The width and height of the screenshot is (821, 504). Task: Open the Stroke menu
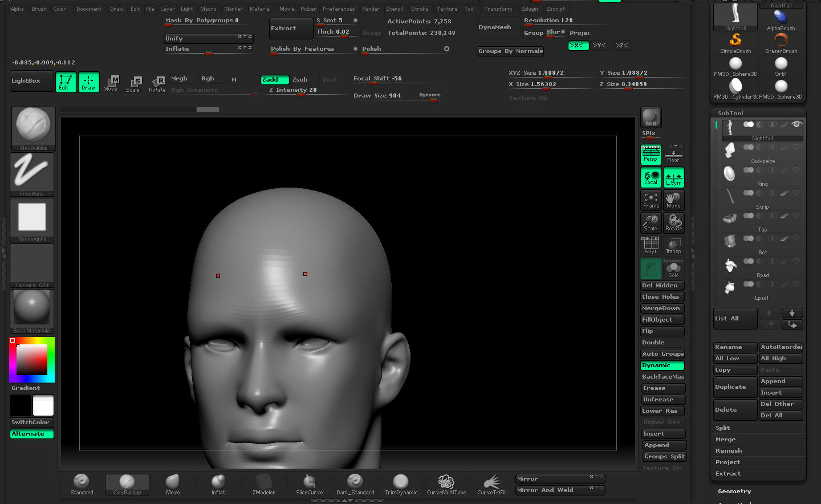point(420,9)
